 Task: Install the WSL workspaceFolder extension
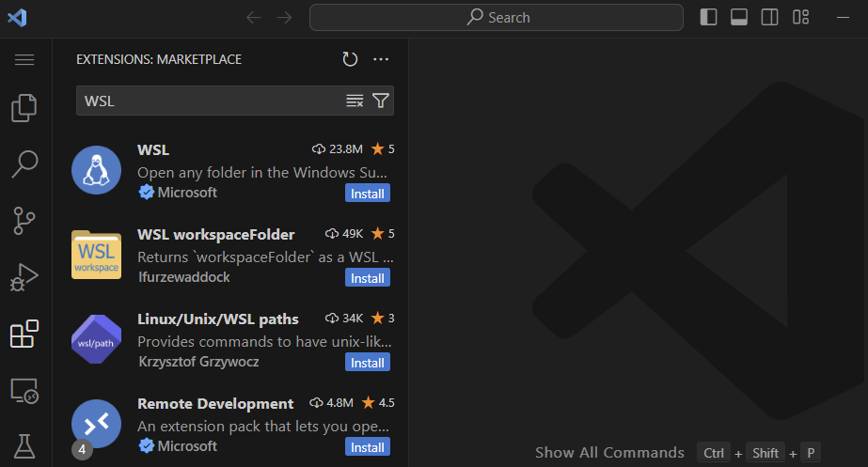[x=368, y=278]
